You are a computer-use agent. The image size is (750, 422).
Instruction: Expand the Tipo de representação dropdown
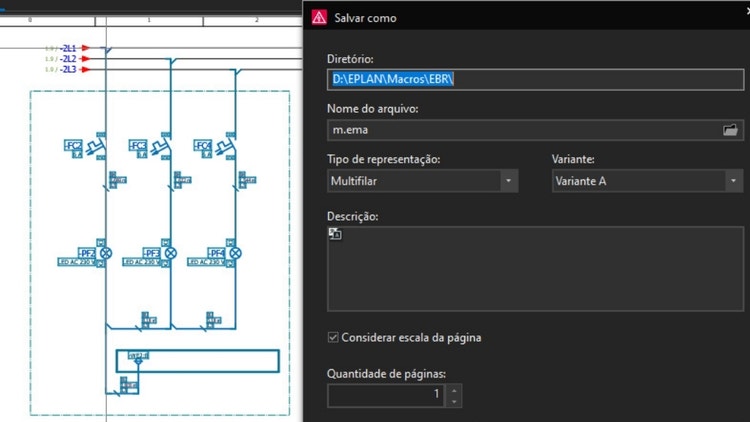pos(509,181)
